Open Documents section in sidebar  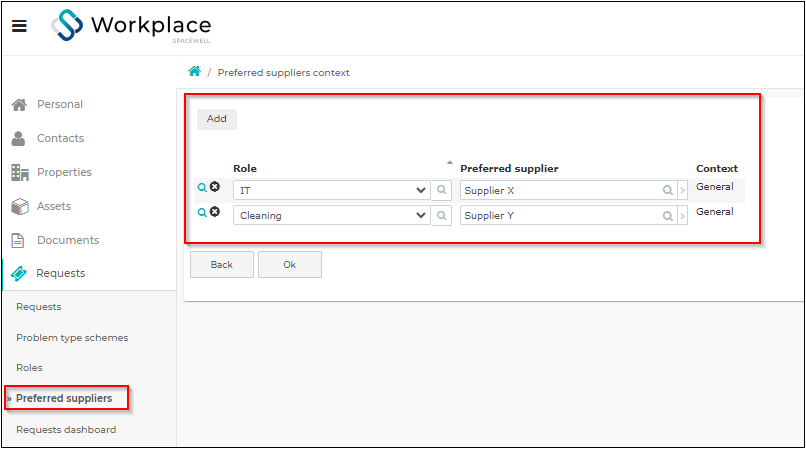click(x=68, y=240)
